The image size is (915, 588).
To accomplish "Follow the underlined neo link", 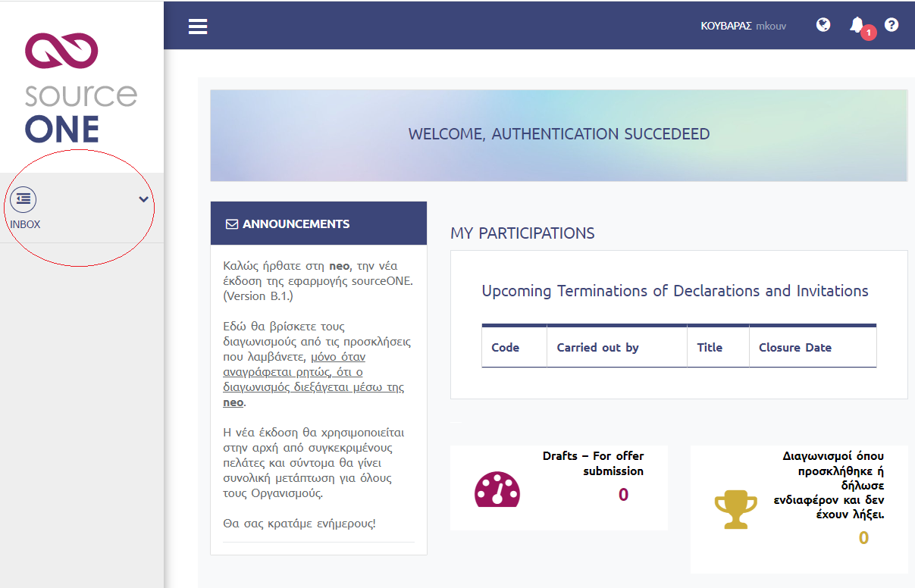I will tap(233, 402).
